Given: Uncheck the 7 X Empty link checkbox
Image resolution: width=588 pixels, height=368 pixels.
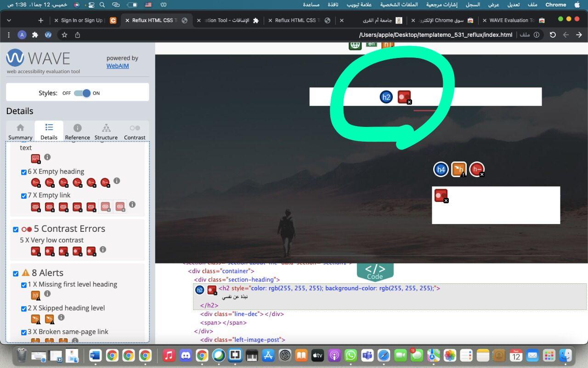Looking at the screenshot, I should click(24, 195).
